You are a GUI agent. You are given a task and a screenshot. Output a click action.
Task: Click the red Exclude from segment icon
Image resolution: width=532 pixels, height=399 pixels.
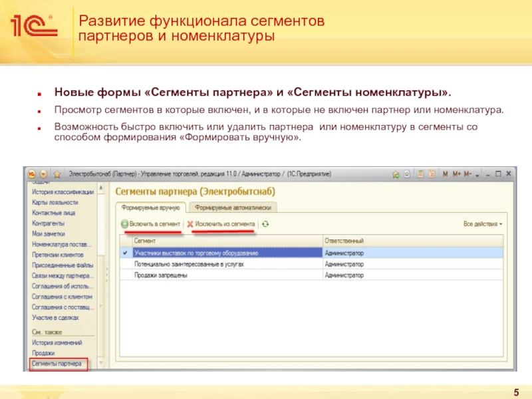(x=190, y=225)
